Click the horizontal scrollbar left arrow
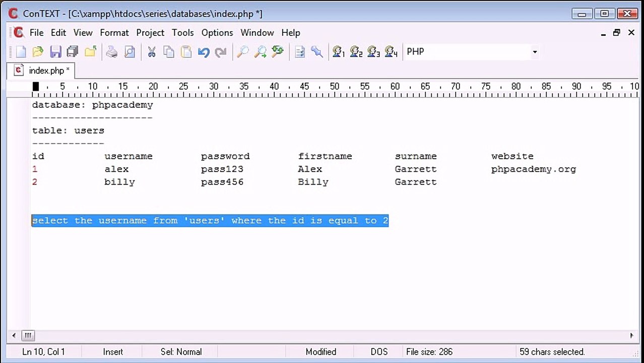 tap(14, 335)
